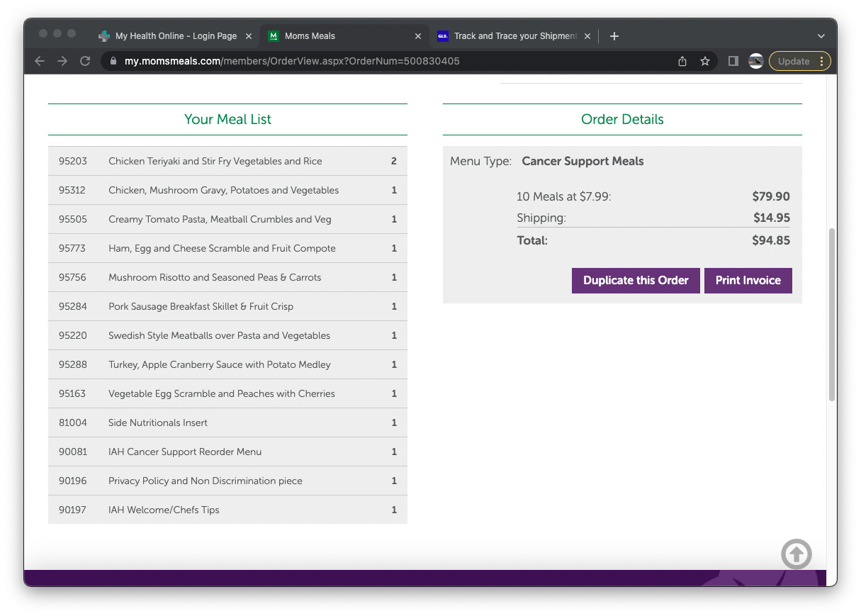
Task: Switch to My Health Online tab
Action: pyautogui.click(x=175, y=36)
